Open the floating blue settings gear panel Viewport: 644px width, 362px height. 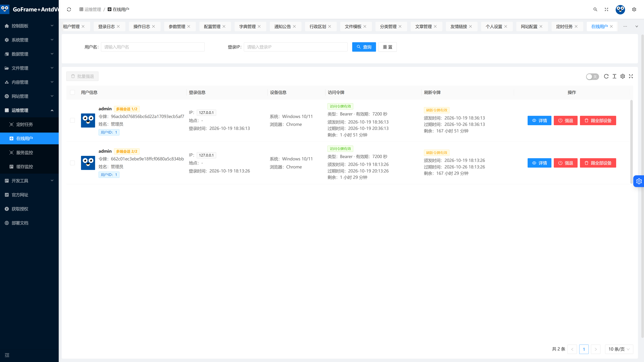point(639,181)
